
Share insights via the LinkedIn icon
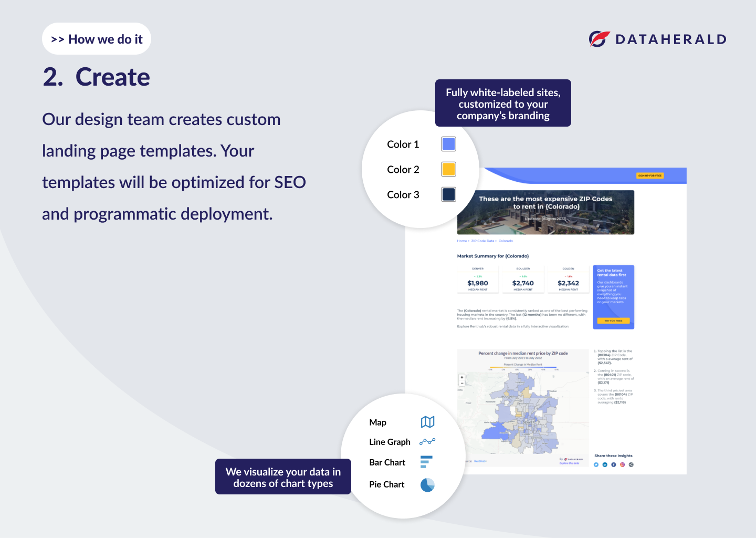tap(605, 464)
